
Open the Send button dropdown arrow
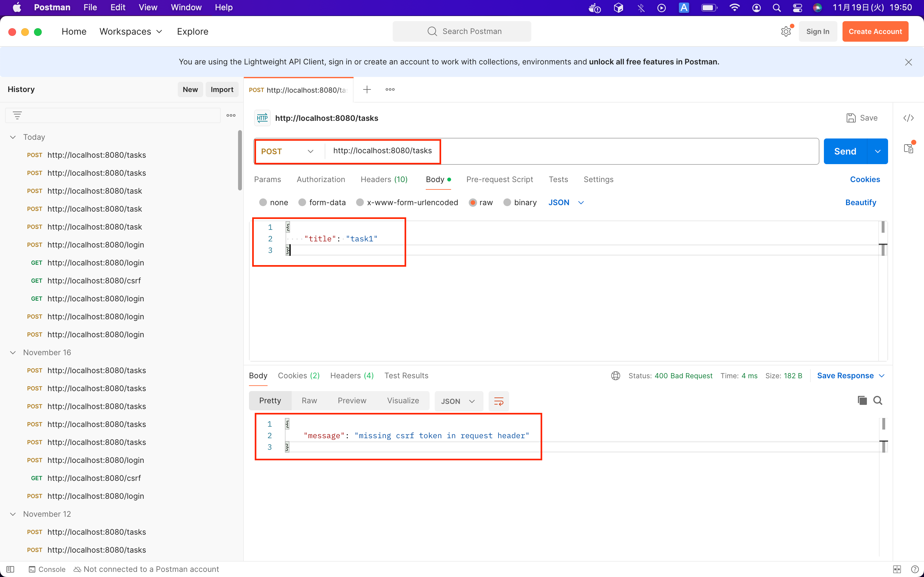878,152
